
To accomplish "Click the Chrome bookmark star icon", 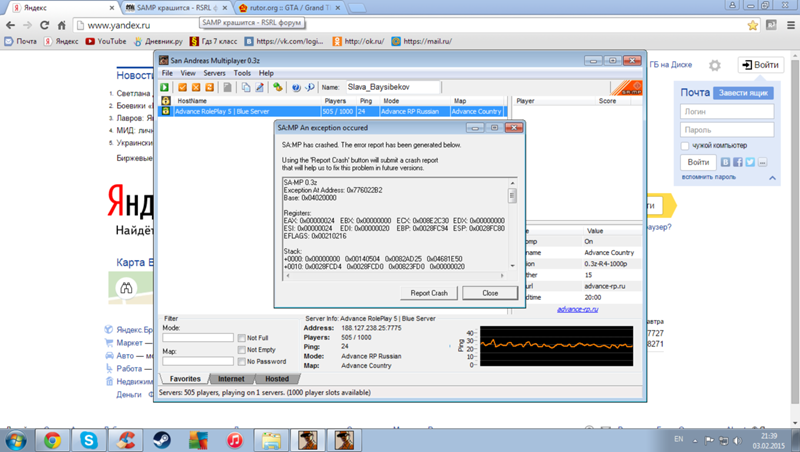I will 753,25.
